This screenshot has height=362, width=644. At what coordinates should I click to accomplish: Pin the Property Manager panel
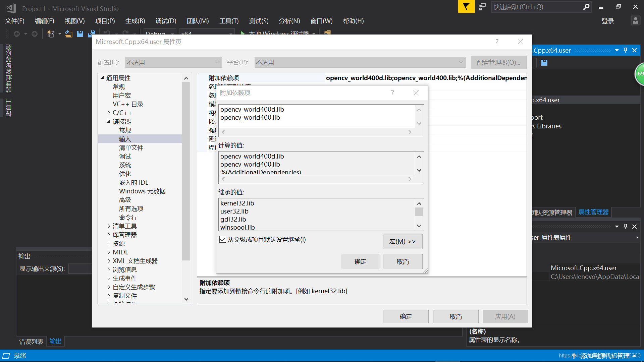(626, 50)
